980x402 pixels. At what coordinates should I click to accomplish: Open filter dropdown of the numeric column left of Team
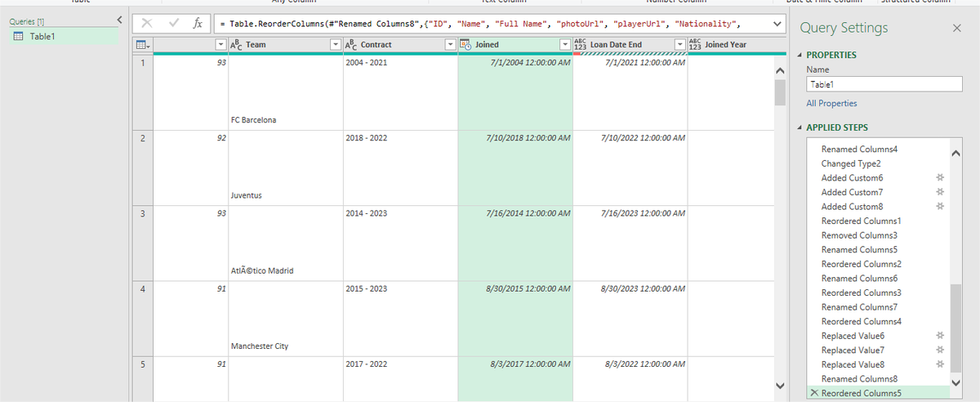220,45
